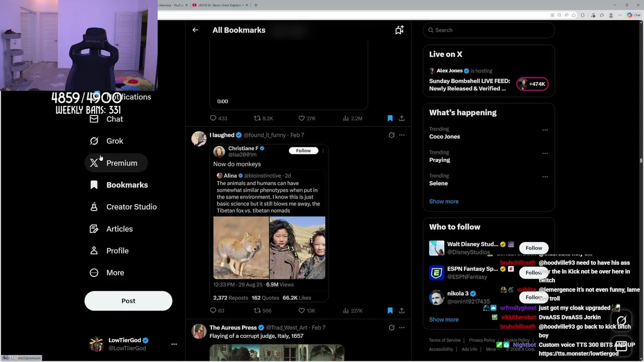The width and height of the screenshot is (644, 362).
Task: Open Bookmarks in the sidebar
Action: point(119,185)
